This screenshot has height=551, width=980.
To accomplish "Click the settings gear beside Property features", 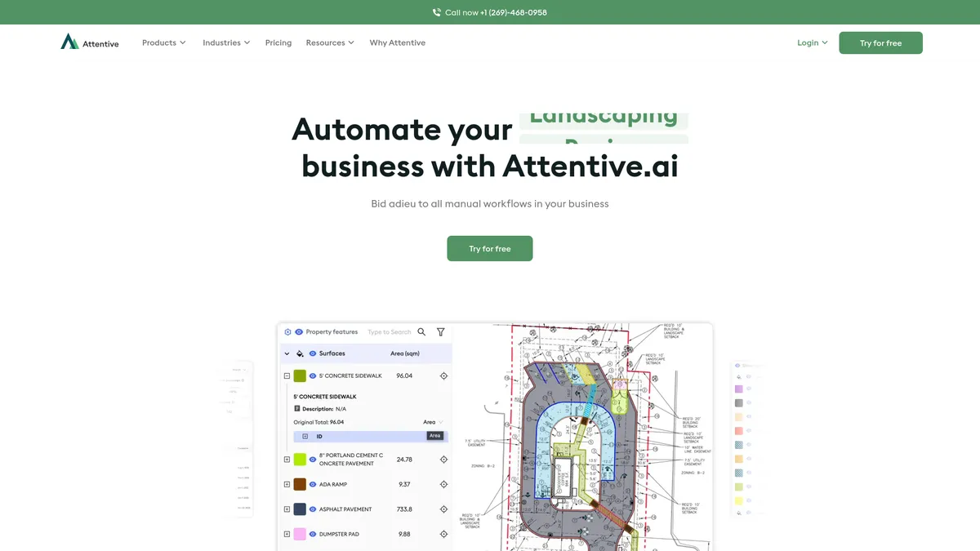I will click(287, 332).
